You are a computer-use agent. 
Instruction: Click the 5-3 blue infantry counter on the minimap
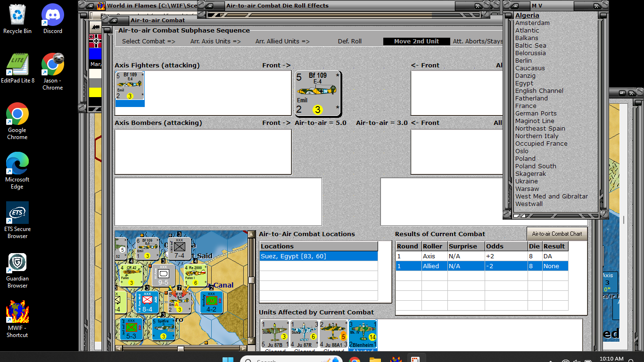131,329
